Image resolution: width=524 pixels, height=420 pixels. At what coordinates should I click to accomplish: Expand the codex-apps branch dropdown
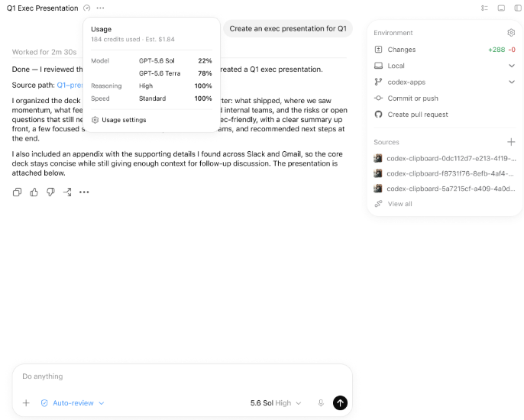point(511,82)
